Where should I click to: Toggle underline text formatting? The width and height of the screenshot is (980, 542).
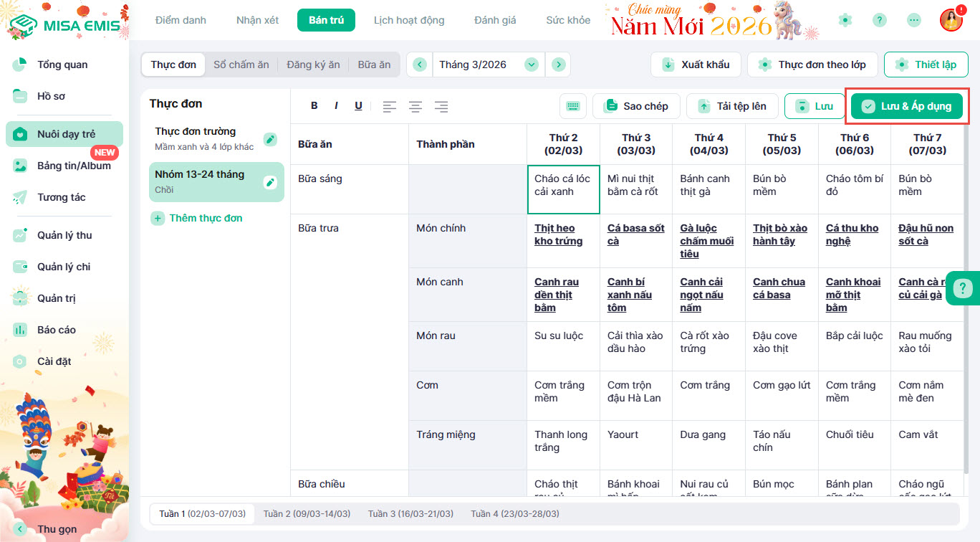pyautogui.click(x=358, y=106)
